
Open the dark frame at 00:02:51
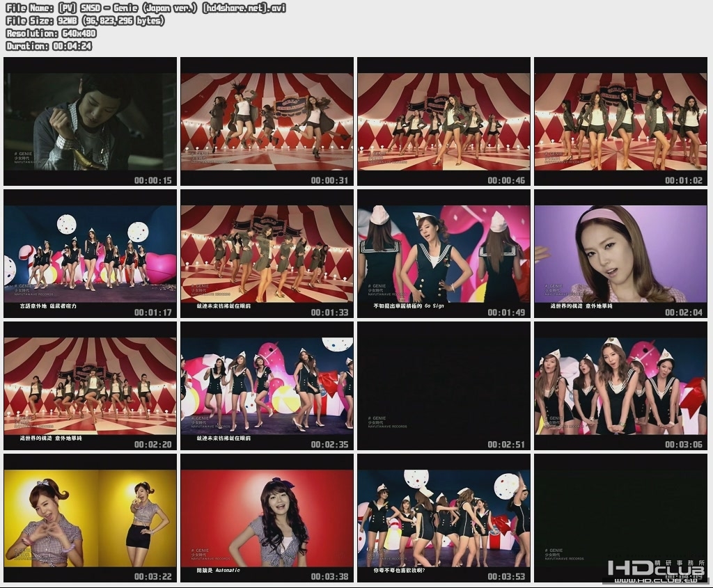444,388
